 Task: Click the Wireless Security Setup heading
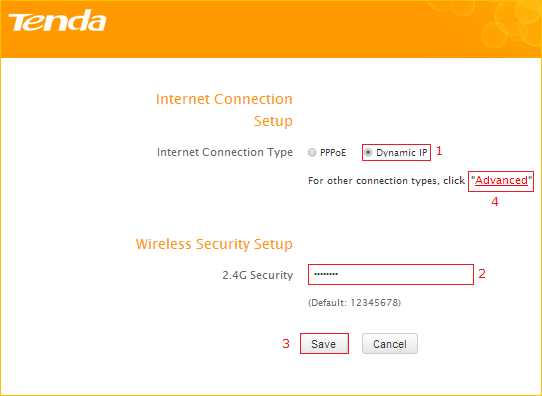[x=214, y=244]
